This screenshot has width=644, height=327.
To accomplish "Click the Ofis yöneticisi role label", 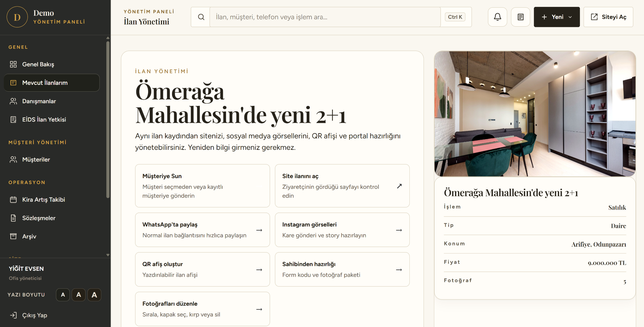I will pos(25,278).
